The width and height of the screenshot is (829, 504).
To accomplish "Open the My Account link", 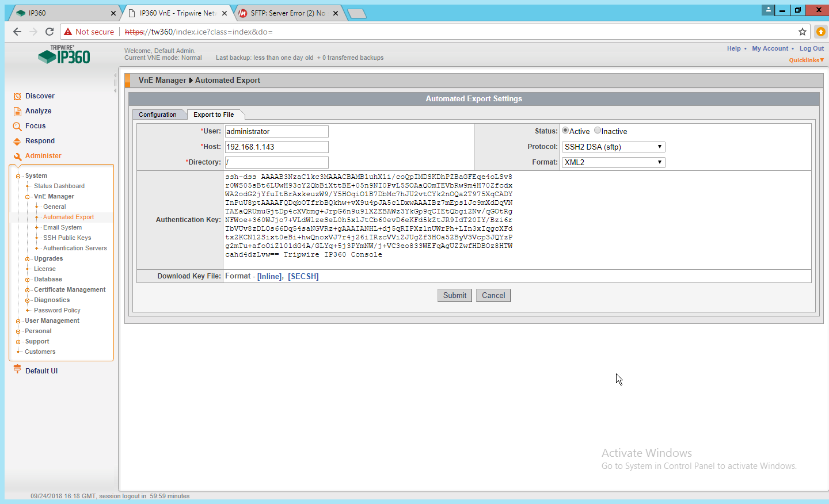I will point(770,48).
